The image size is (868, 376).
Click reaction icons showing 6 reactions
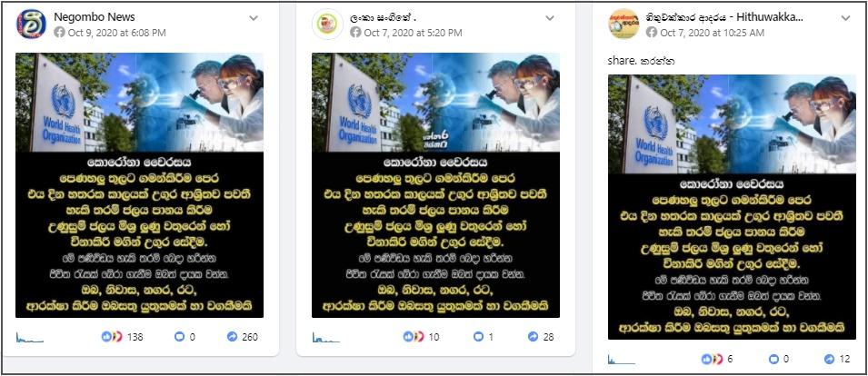tap(712, 359)
